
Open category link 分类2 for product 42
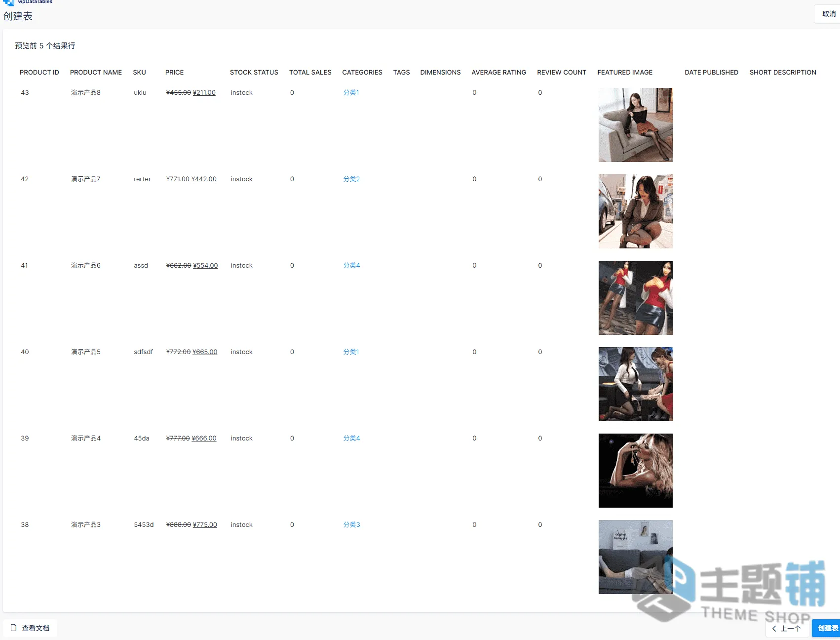351,179
